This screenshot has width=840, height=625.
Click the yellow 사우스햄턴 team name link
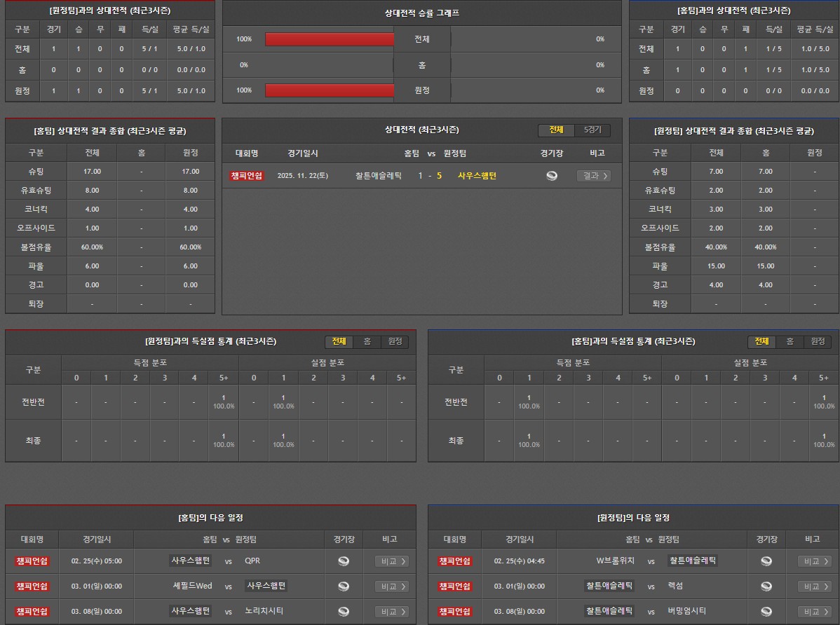[x=477, y=176]
